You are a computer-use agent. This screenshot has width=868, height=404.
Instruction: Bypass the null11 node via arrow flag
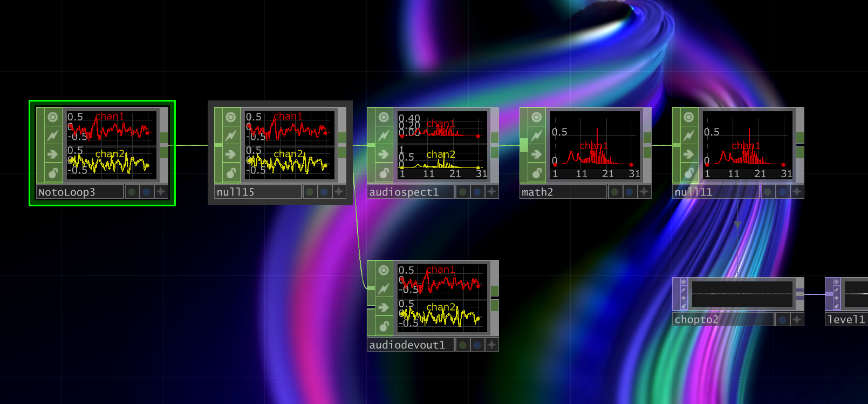coord(689,154)
